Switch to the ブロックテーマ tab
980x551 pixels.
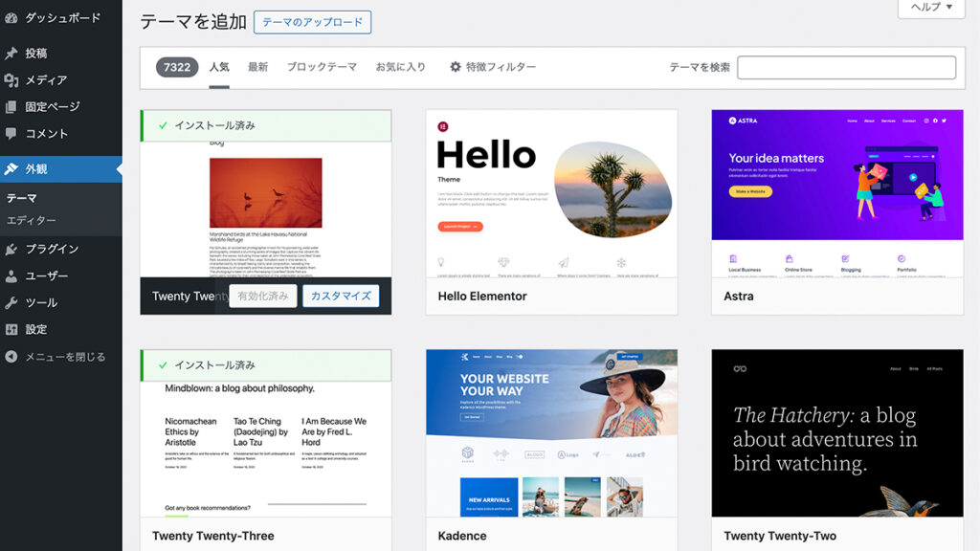[x=322, y=67]
